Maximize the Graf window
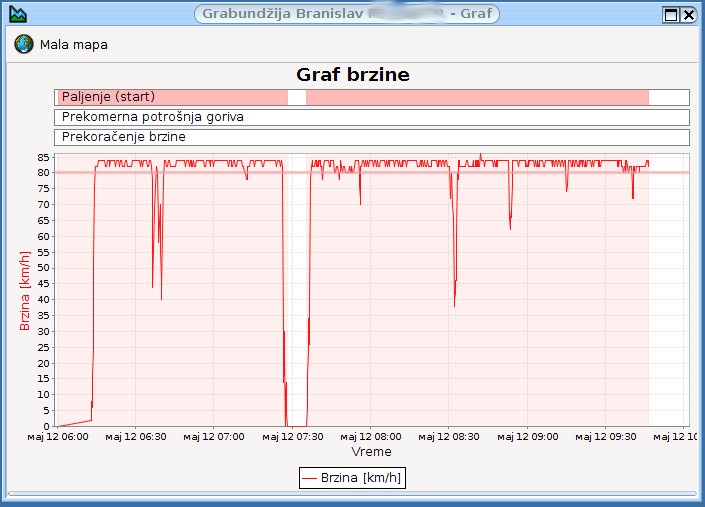Viewport: 705px width, 507px height. tap(670, 15)
